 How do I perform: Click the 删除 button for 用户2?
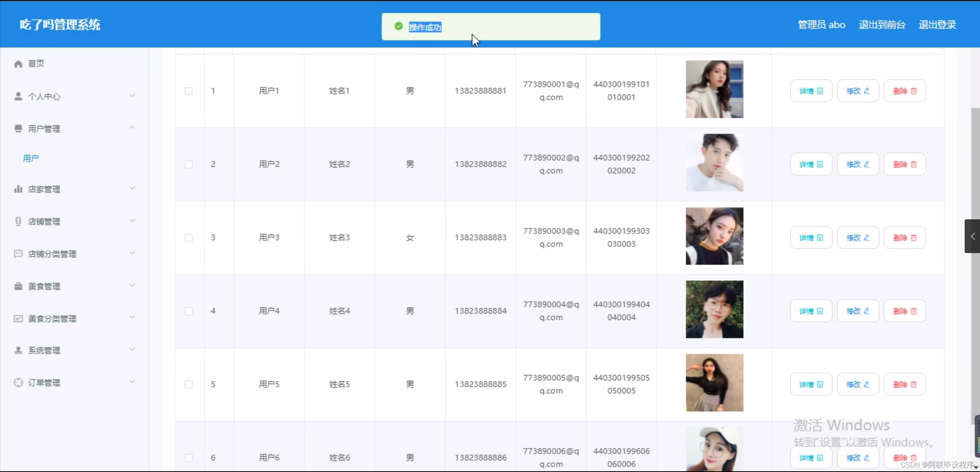tap(905, 164)
